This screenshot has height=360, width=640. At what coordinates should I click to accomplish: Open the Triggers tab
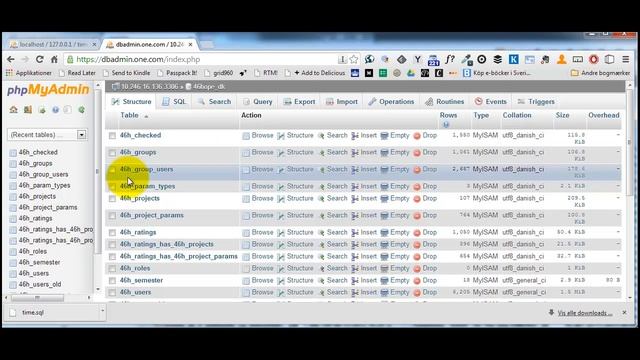[x=536, y=102]
